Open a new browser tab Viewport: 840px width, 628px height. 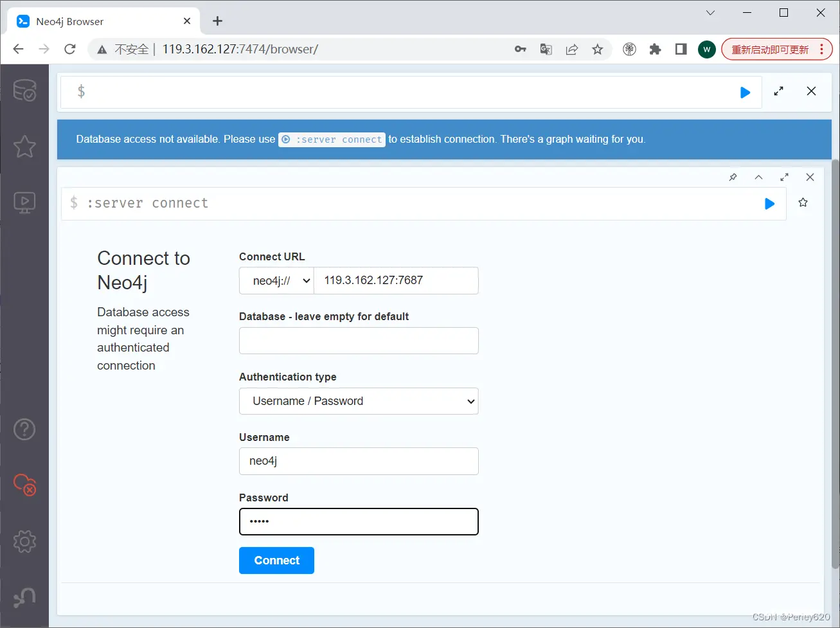218,21
